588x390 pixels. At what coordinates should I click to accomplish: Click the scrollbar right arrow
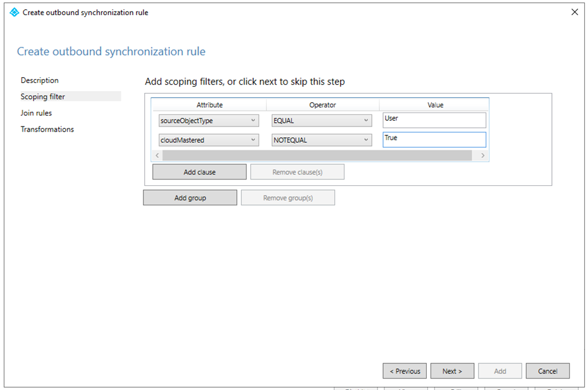click(482, 155)
